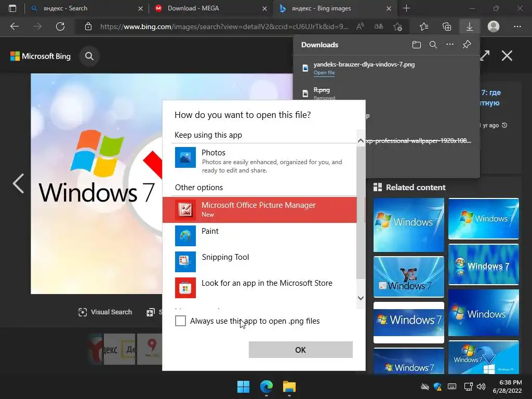Click the OK button
Image resolution: width=532 pixels, height=399 pixels.
pyautogui.click(x=301, y=350)
